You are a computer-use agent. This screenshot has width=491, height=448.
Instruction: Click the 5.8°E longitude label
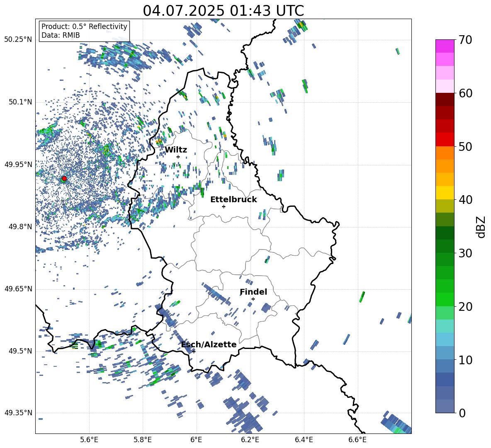143,440
